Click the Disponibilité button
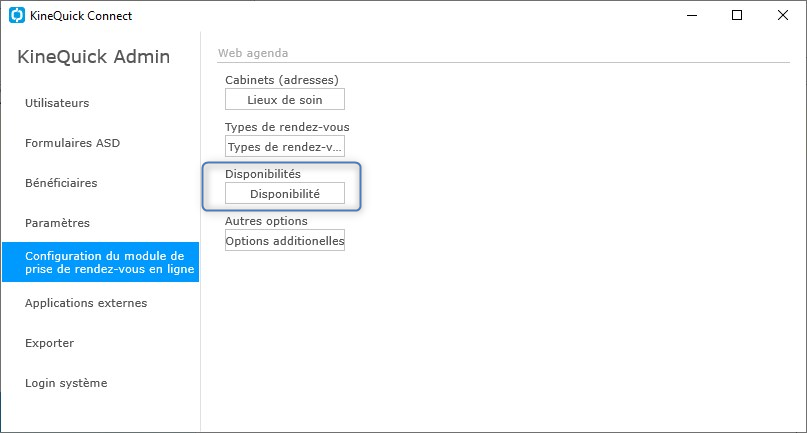 (285, 194)
